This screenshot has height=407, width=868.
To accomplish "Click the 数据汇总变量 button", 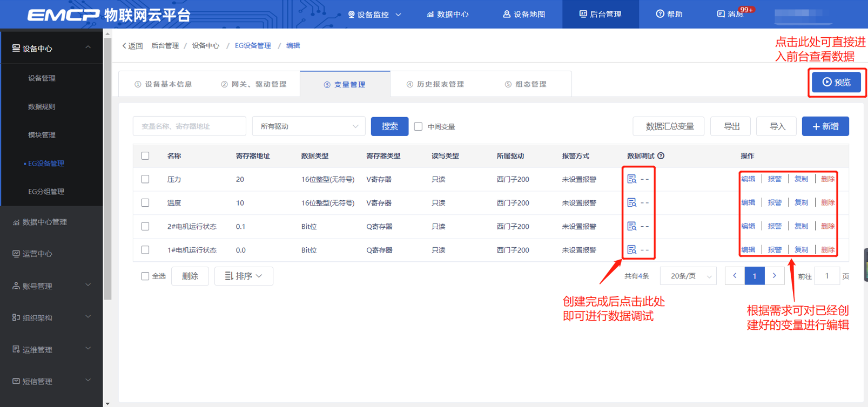I will (670, 126).
